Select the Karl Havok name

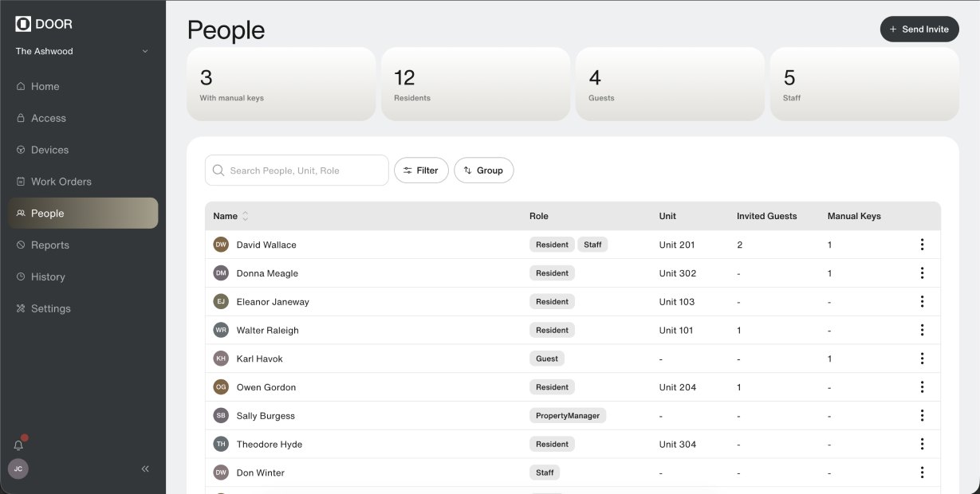(260, 359)
